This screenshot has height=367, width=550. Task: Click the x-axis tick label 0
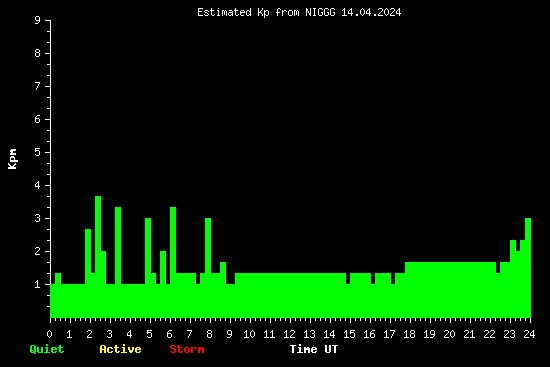(x=49, y=334)
